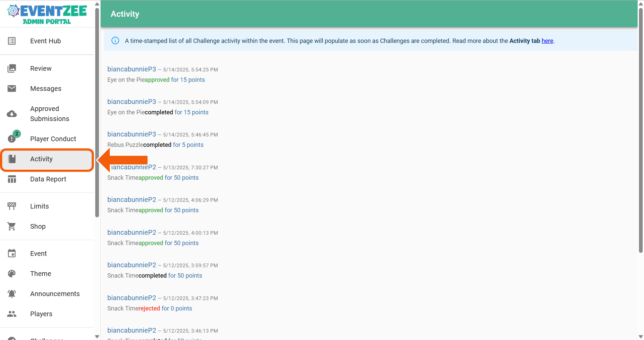Open the Limits settings page
Screen dimensions: 644x340
pos(47,206)
